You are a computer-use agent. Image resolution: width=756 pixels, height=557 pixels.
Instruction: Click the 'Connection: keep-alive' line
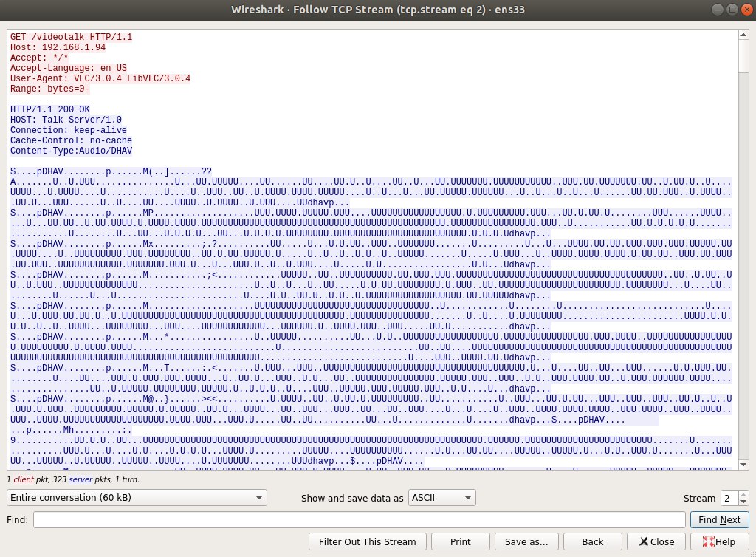pos(69,130)
